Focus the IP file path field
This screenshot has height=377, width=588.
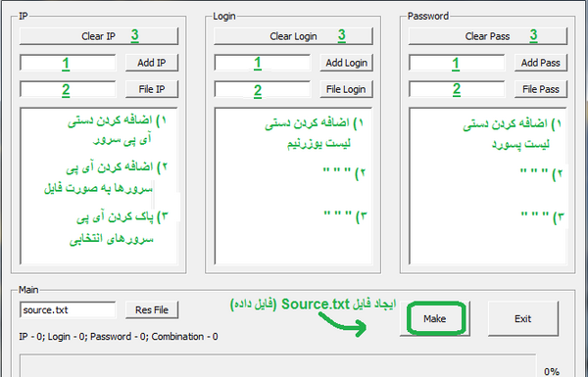68,89
